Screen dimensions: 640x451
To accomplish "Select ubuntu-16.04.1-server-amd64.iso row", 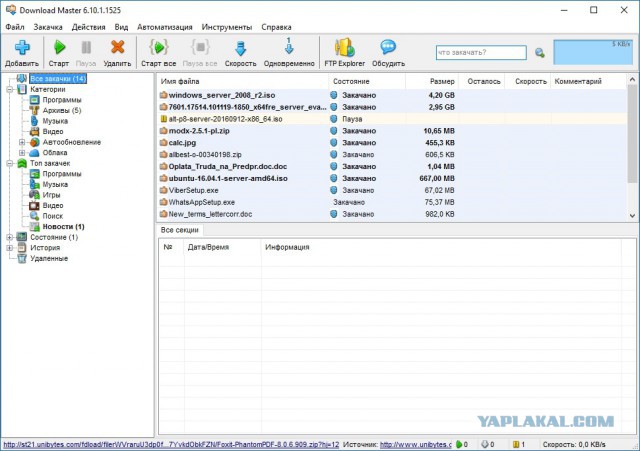I will [392, 179].
